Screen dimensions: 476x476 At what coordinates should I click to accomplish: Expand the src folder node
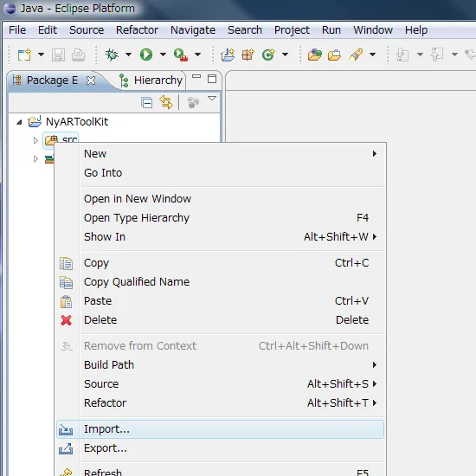coord(35,140)
